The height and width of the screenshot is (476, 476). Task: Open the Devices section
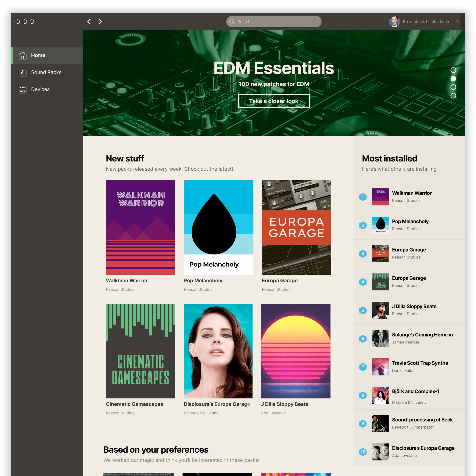(x=40, y=89)
